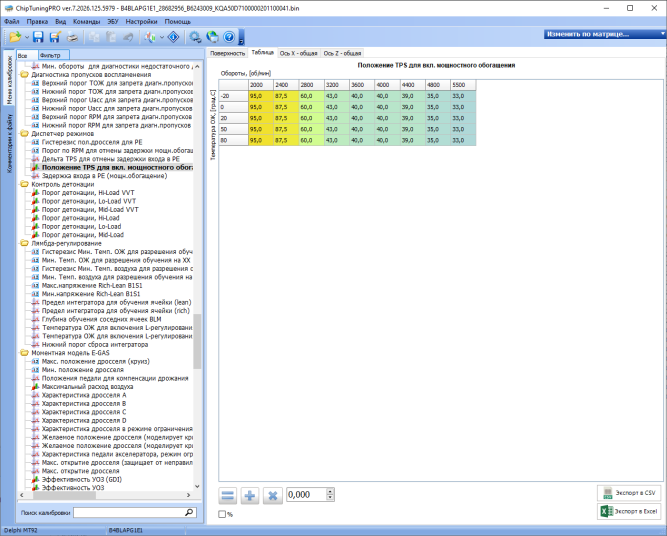Increase value with spinner up arrow

330,491
